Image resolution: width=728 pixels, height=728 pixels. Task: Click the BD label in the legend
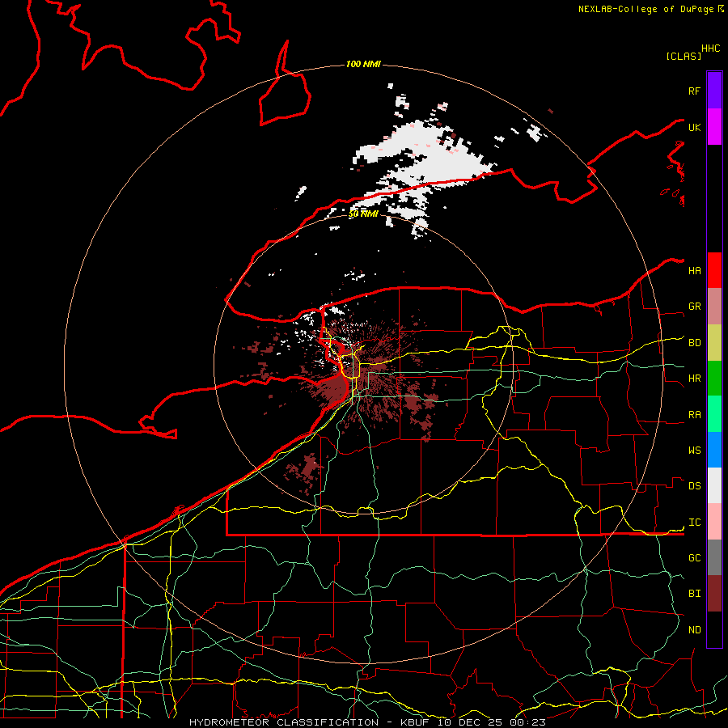[x=694, y=343]
